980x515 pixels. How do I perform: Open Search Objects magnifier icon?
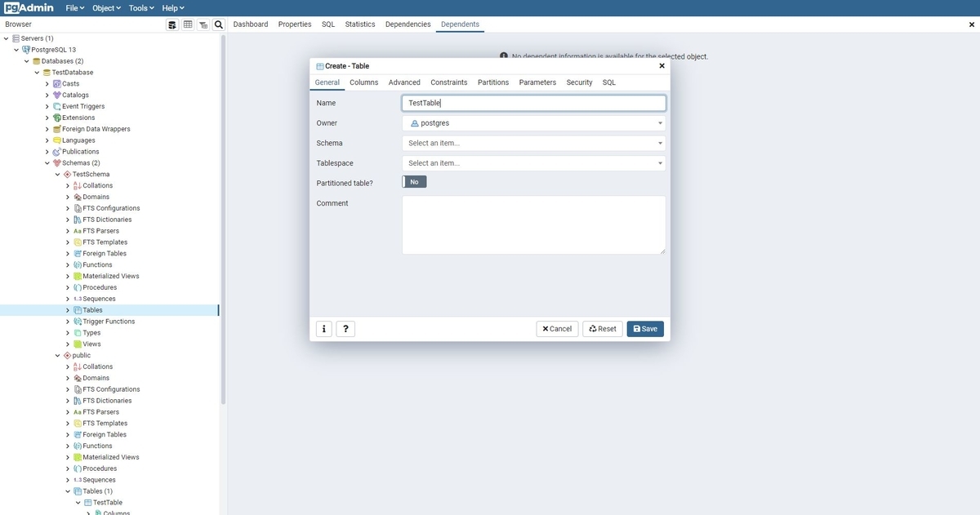point(219,24)
